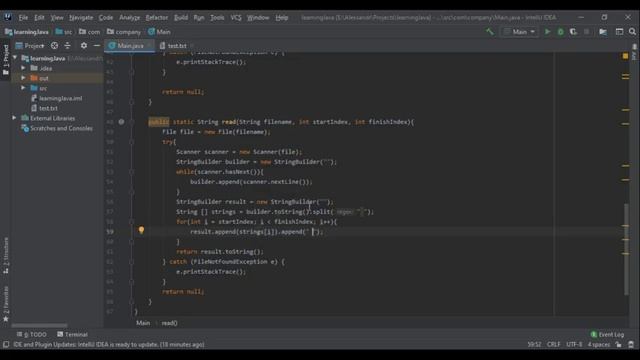Viewport: 640px width, 360px height.
Task: Open the Tools menu
Action: pos(217,18)
